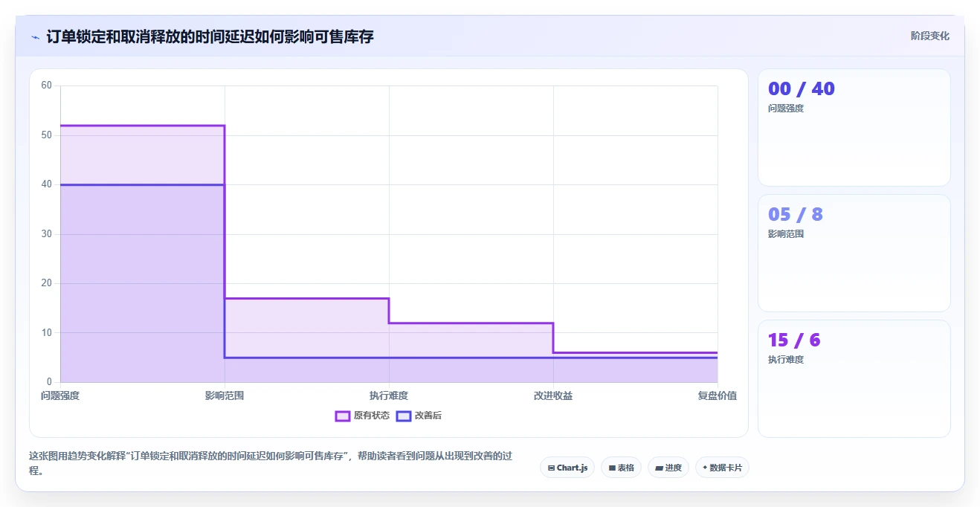This screenshot has width=980, height=507.
Task: Click the 问题强度 x-axis label
Action: click(60, 395)
